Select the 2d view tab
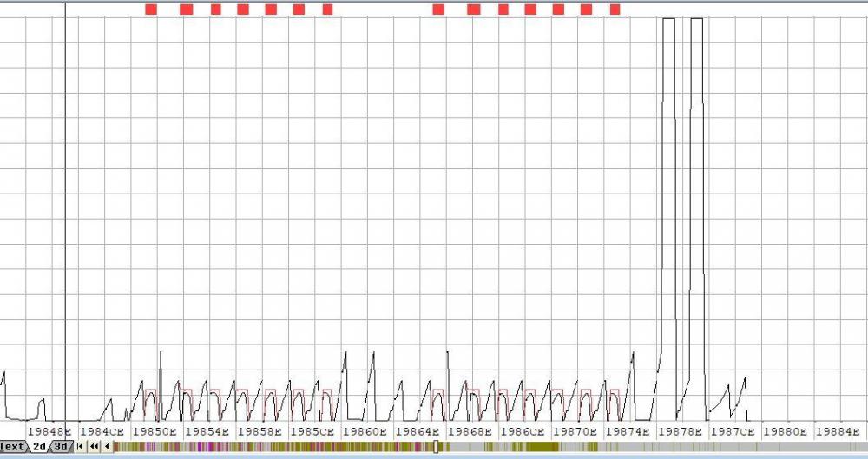The height and width of the screenshot is (459, 868). 40,447
